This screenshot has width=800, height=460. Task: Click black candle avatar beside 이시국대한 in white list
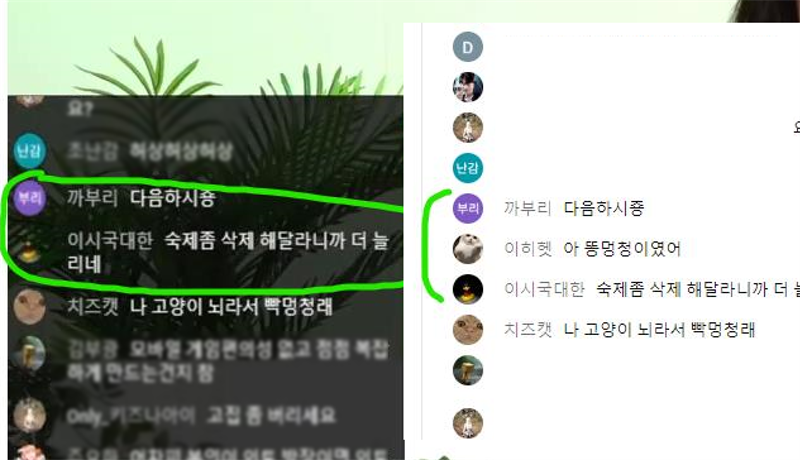click(468, 289)
